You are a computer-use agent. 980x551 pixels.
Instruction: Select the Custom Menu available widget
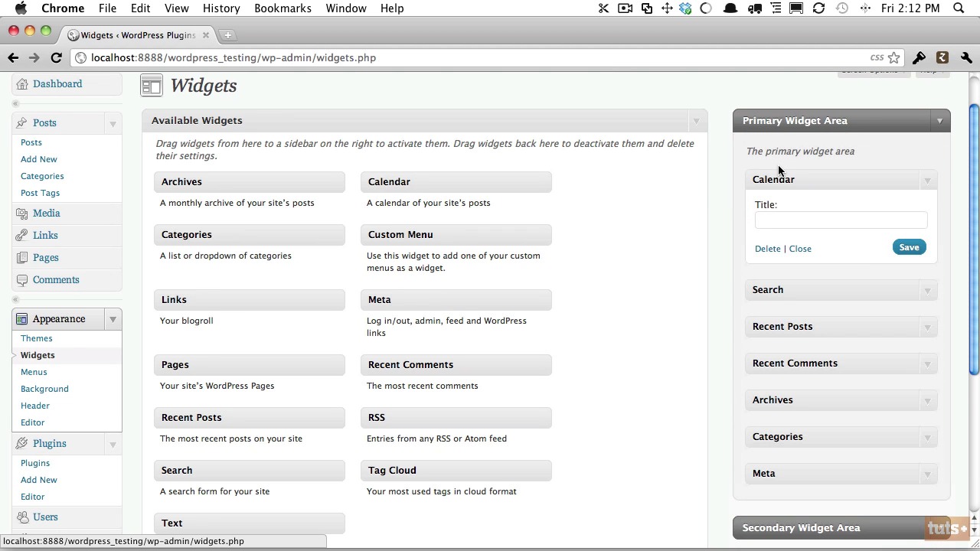tap(456, 234)
